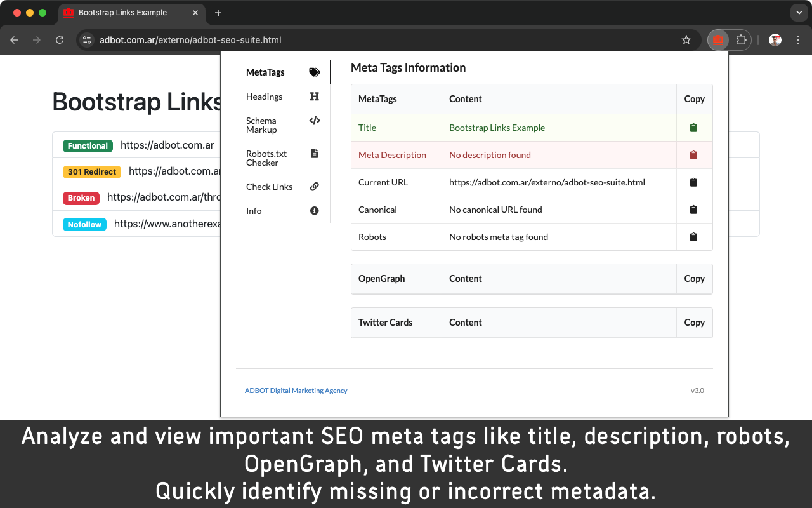Image resolution: width=812 pixels, height=508 pixels.
Task: Copy the Canonical URL value
Action: (693, 210)
